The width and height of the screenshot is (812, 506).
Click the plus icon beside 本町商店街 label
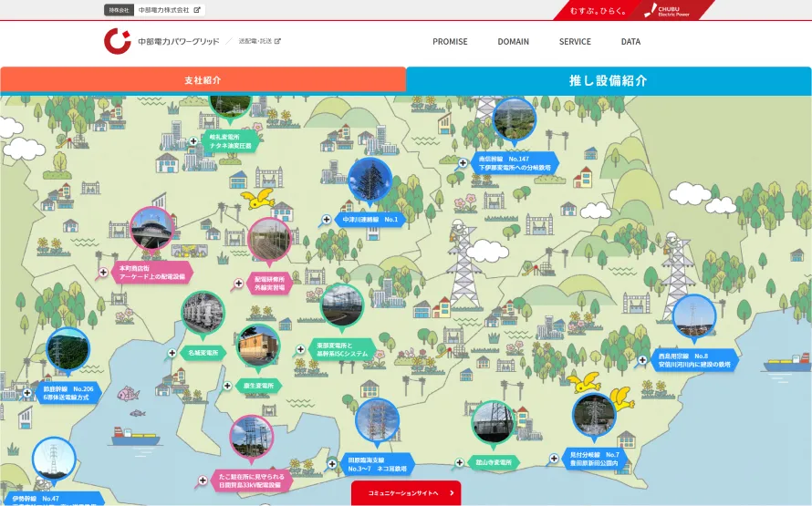(x=103, y=272)
